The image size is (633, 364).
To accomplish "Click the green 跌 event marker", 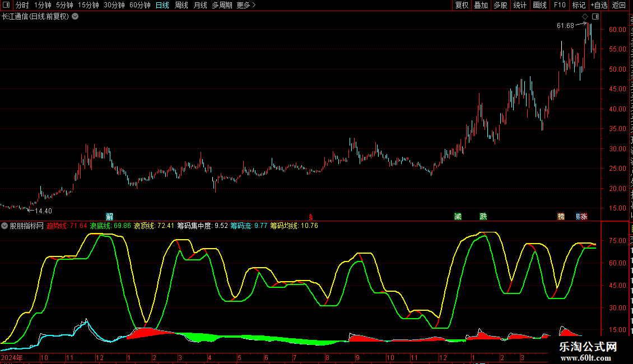I will 483,217.
